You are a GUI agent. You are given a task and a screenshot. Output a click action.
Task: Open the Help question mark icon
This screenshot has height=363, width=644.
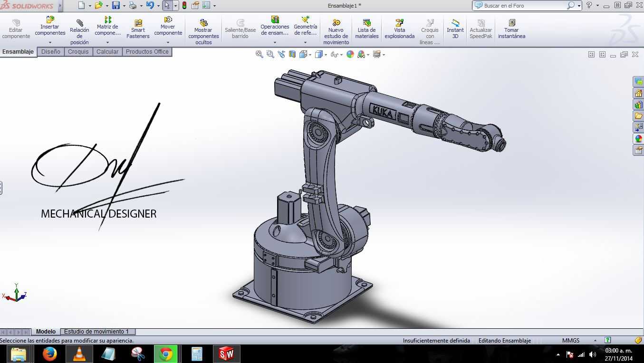(589, 5)
